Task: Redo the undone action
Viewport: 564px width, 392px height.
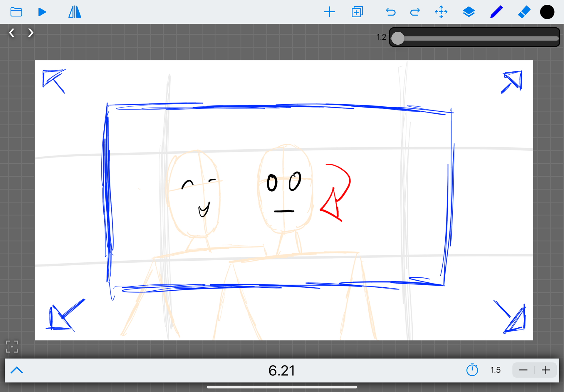Action: 415,12
